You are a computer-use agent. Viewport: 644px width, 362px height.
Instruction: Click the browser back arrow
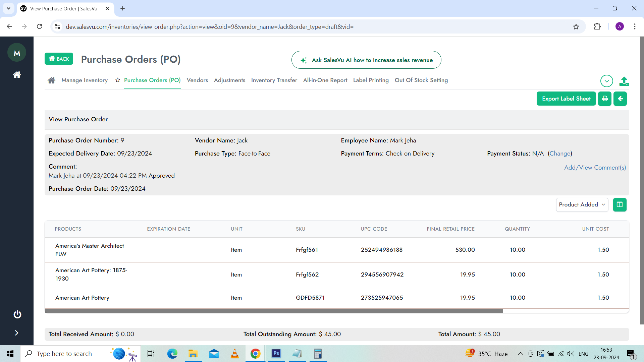(9, 26)
